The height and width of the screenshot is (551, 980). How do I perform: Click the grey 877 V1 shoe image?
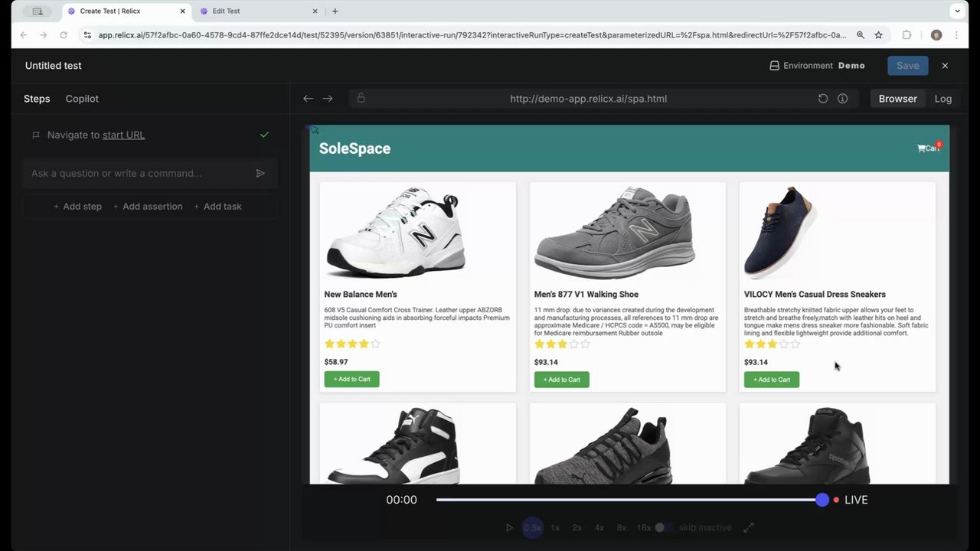615,233
